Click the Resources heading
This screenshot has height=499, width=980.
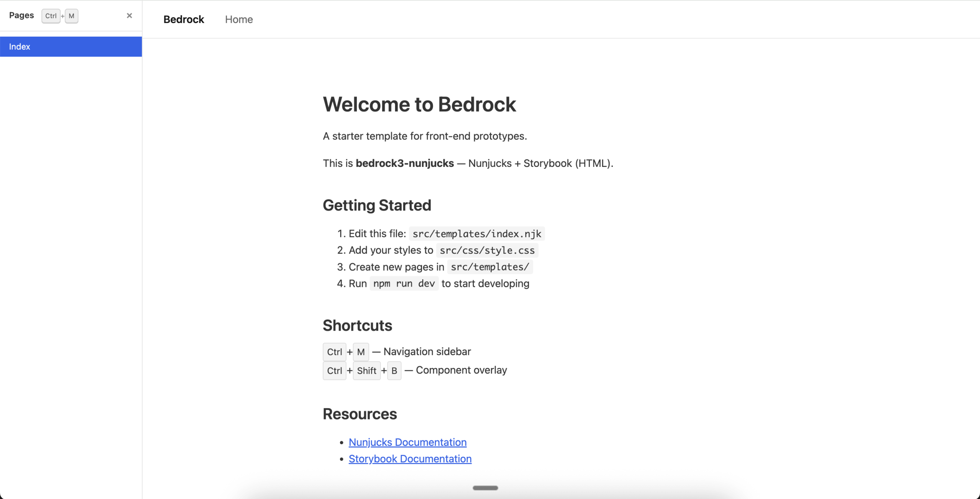tap(359, 414)
